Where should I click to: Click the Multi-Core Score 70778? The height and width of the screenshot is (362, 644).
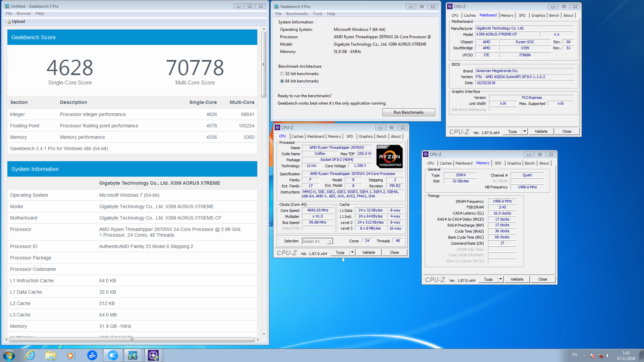tap(195, 68)
